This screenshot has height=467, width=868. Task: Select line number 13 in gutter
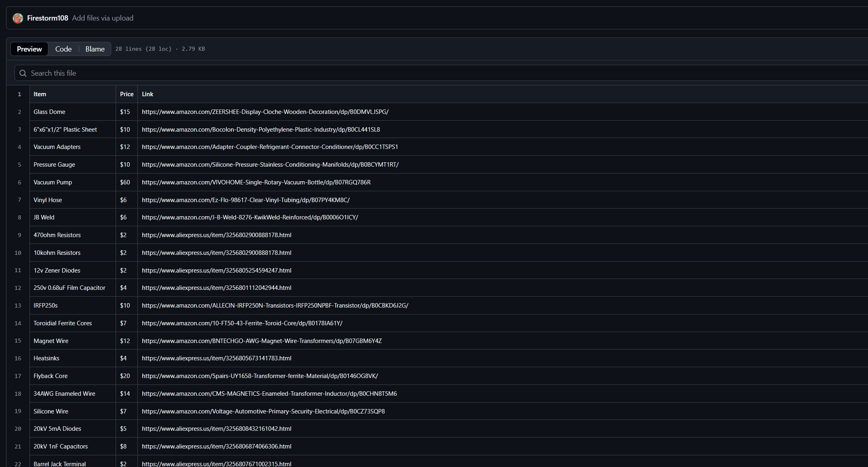[18, 306]
